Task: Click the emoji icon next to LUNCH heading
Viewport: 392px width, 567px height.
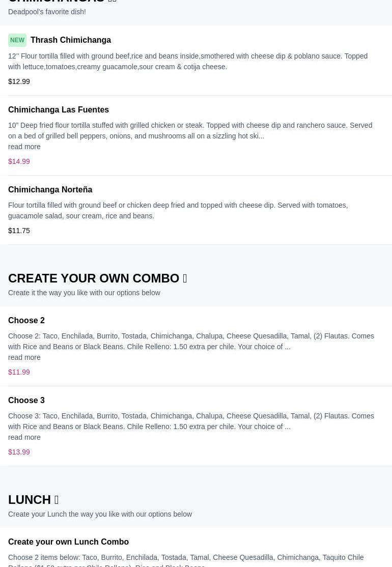Action: [57, 500]
